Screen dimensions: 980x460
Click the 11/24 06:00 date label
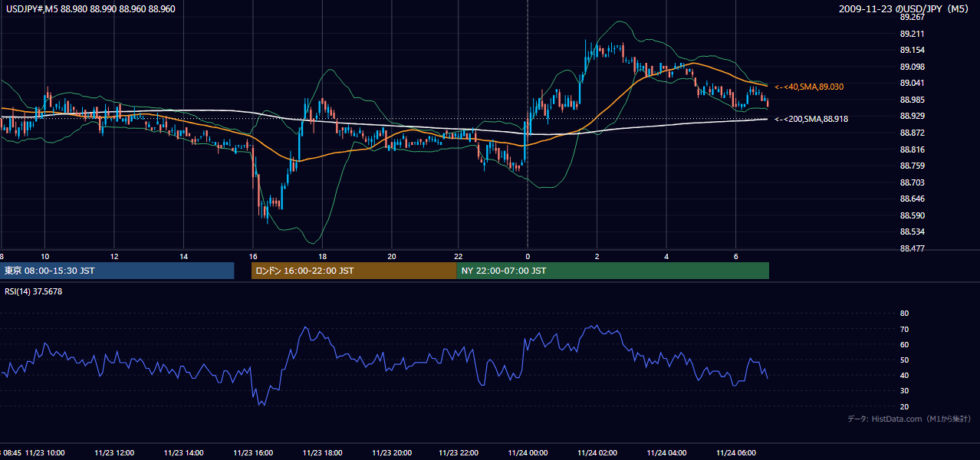735,452
